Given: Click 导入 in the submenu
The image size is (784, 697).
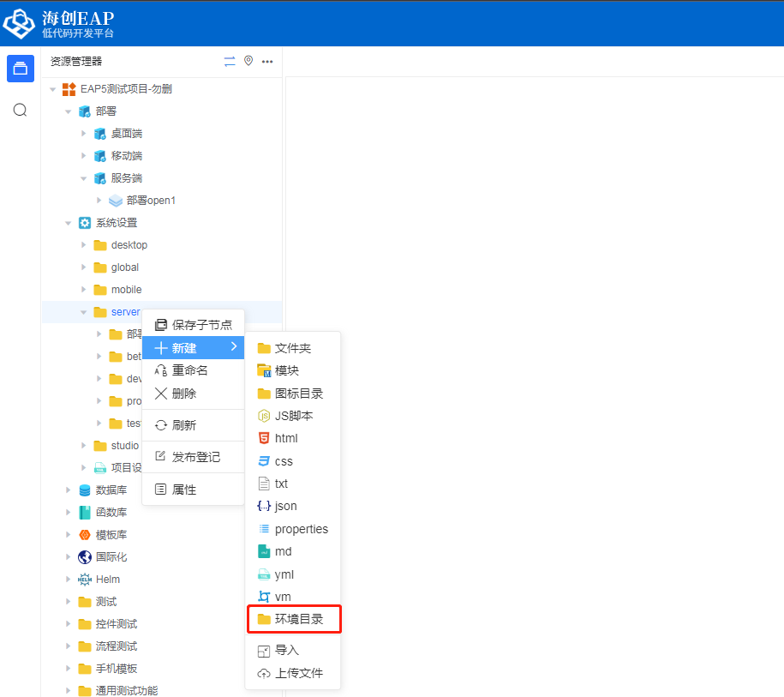Looking at the screenshot, I should 286,651.
